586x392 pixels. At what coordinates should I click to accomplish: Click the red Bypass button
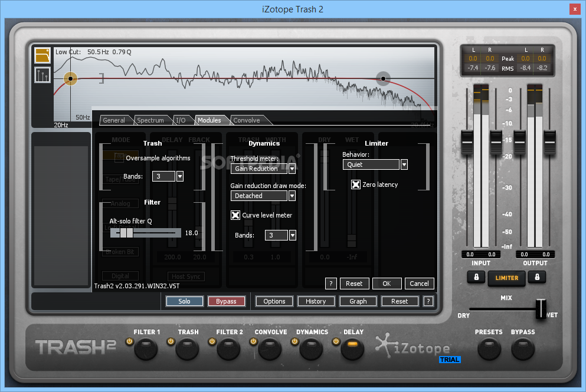click(x=226, y=301)
